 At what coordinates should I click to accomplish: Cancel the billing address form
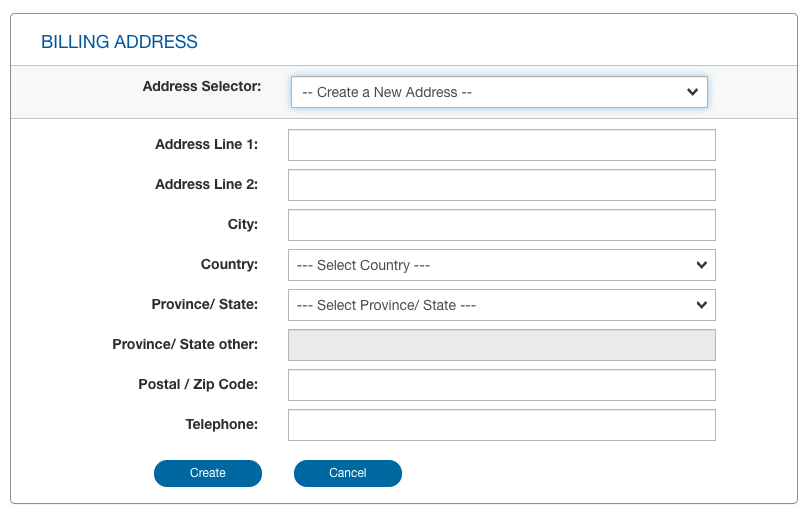(x=347, y=473)
